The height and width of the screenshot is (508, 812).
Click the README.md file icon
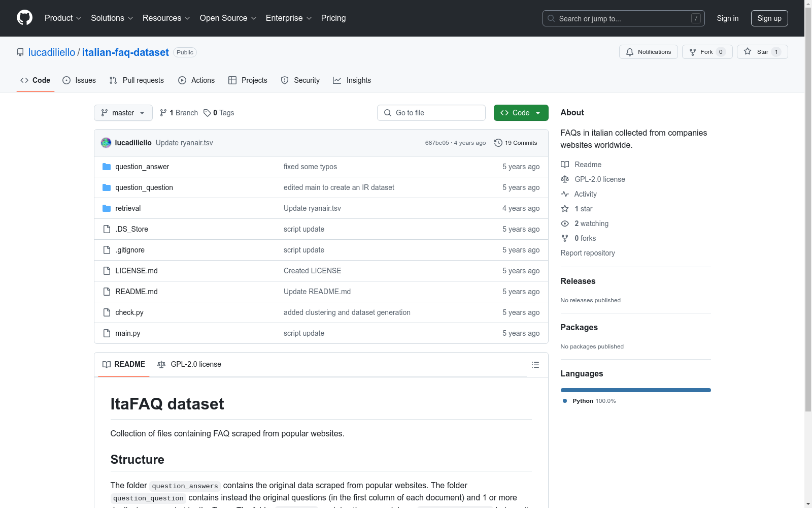click(x=107, y=292)
